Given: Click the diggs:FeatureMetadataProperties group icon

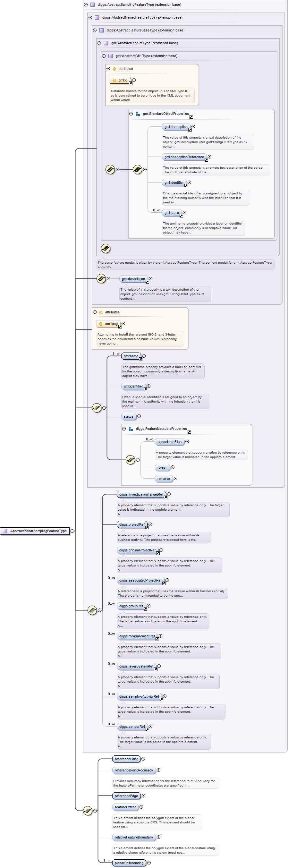Looking at the screenshot, I should (x=131, y=429).
